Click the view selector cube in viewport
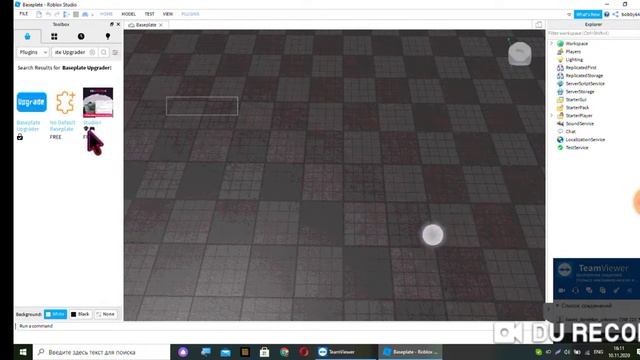 pyautogui.click(x=520, y=53)
